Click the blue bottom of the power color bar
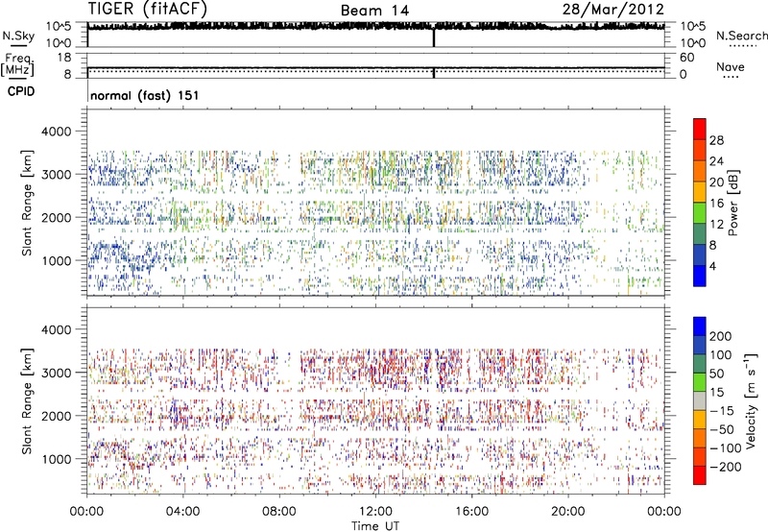This screenshot has width=768, height=532. 700,276
